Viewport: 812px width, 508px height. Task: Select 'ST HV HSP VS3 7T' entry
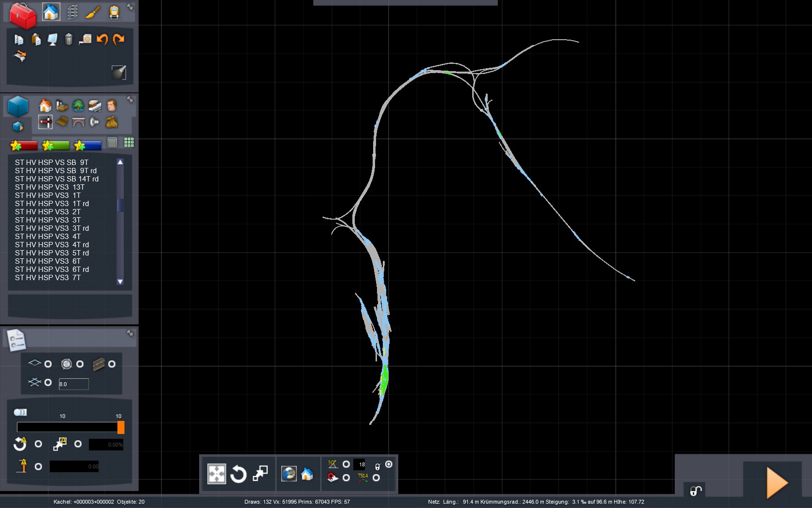(x=48, y=278)
